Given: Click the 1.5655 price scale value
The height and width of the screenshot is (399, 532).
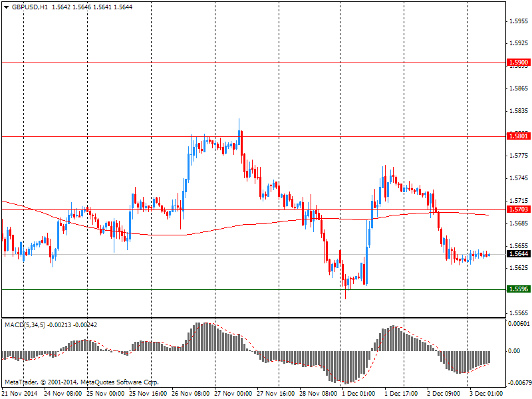Looking at the screenshot, I should tap(519, 245).
